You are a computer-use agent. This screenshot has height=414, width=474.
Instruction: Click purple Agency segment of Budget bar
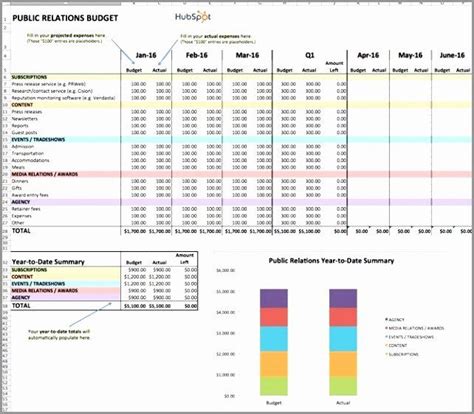[x=274, y=299]
